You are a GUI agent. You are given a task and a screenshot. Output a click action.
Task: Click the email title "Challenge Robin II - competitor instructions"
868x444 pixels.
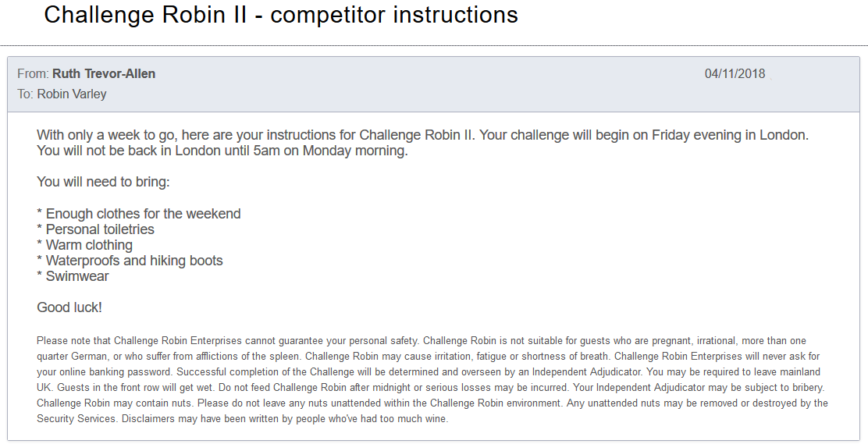[x=281, y=15]
